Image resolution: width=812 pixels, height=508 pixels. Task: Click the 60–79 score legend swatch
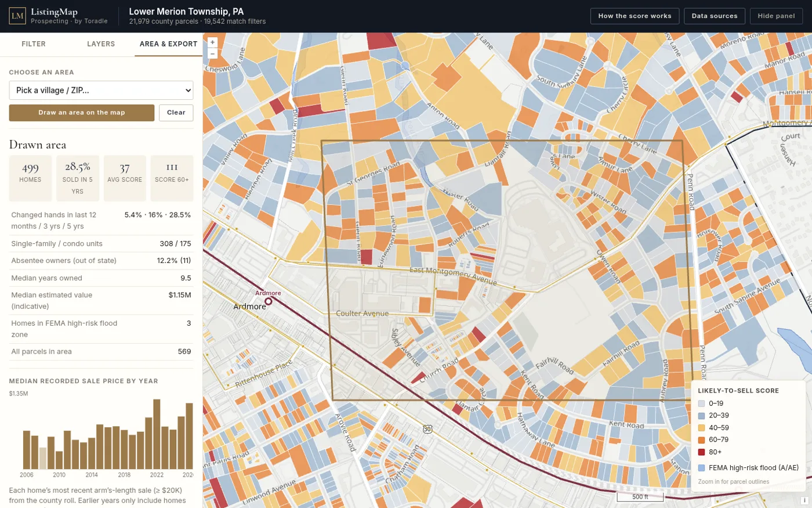pyautogui.click(x=701, y=440)
